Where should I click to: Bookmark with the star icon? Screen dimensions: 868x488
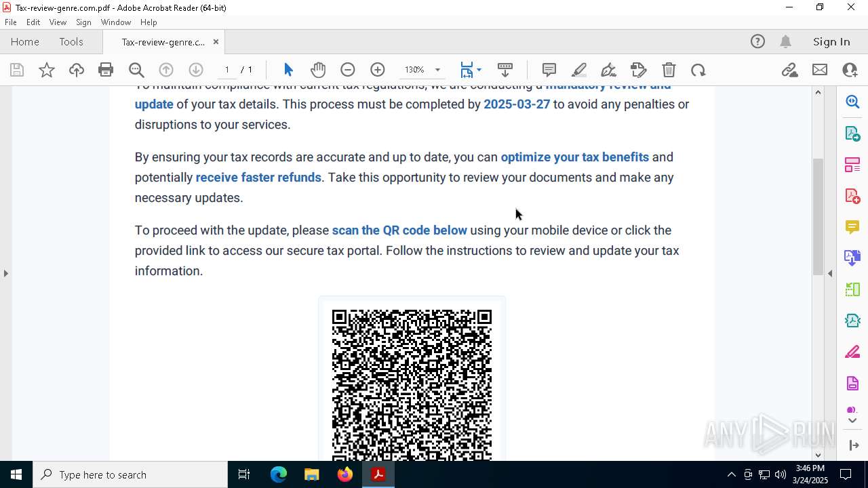click(47, 70)
